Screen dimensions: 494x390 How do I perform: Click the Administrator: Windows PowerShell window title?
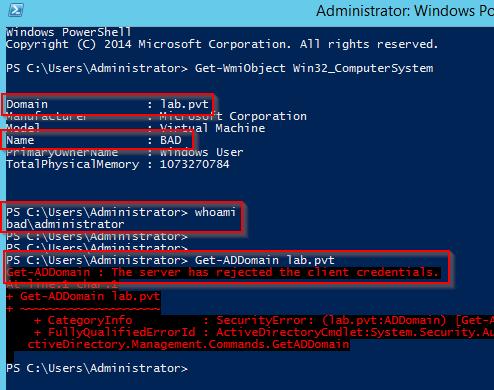coord(405,11)
